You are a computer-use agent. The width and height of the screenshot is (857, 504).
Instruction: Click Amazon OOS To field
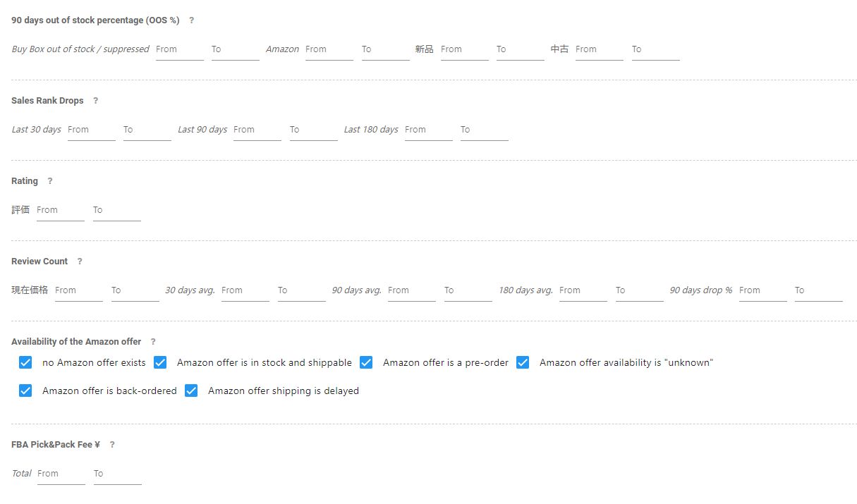coord(386,49)
